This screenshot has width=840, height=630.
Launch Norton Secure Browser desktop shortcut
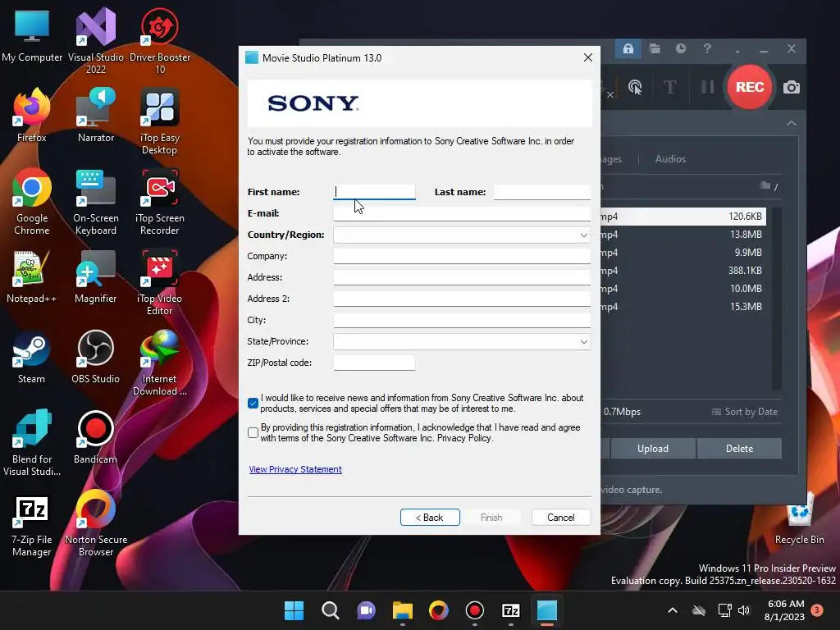[x=95, y=523]
